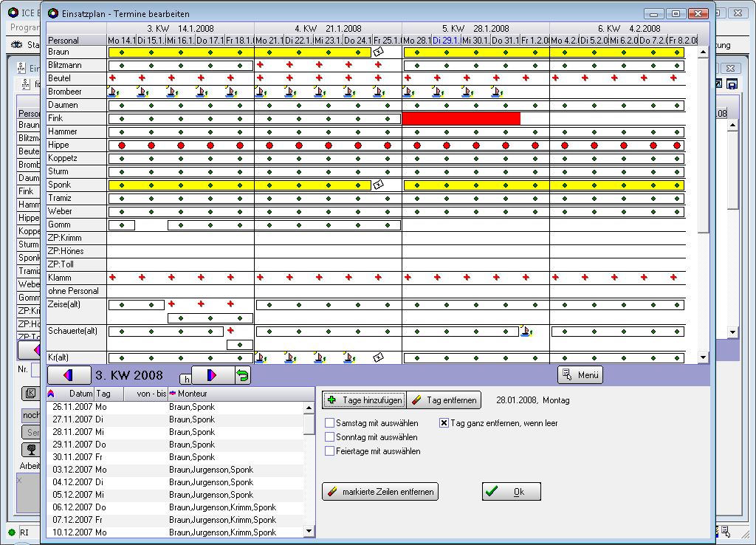The width and height of the screenshot is (756, 545).
Task: Enable 'Samstag mit auswählen' checkbox
Action: click(x=330, y=423)
